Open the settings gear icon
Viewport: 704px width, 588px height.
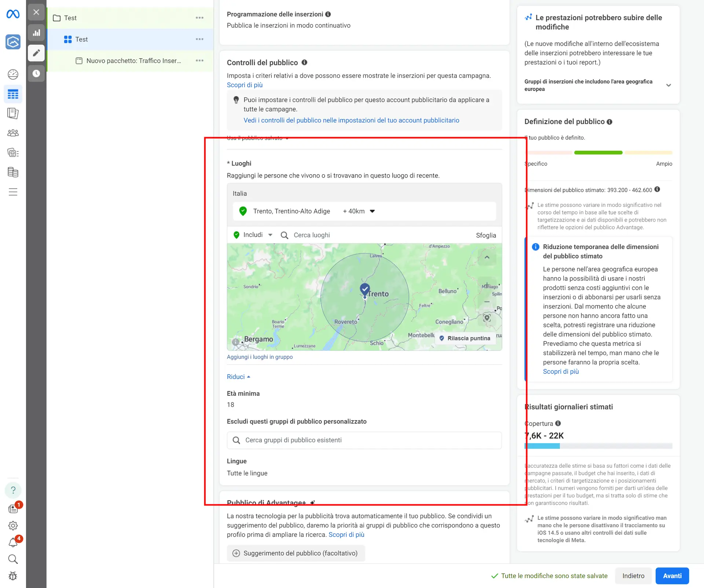(x=13, y=525)
